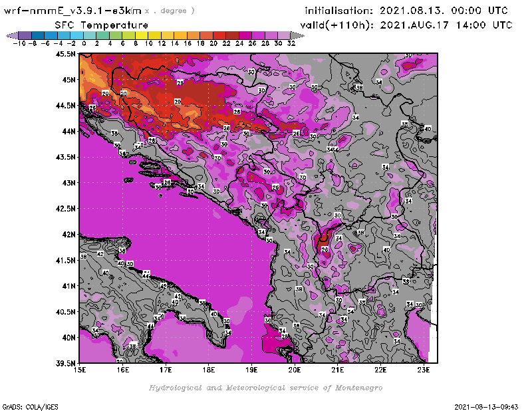Pick the teal-green 2 to 4 legend swatch
The height and width of the screenshot is (411, 532).
(x=103, y=35)
